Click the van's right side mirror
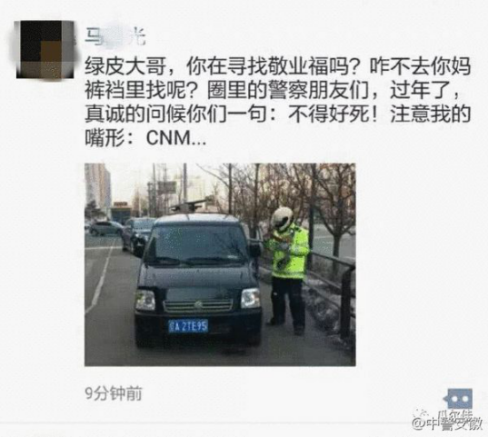The width and height of the screenshot is (489, 437). [x=255, y=250]
